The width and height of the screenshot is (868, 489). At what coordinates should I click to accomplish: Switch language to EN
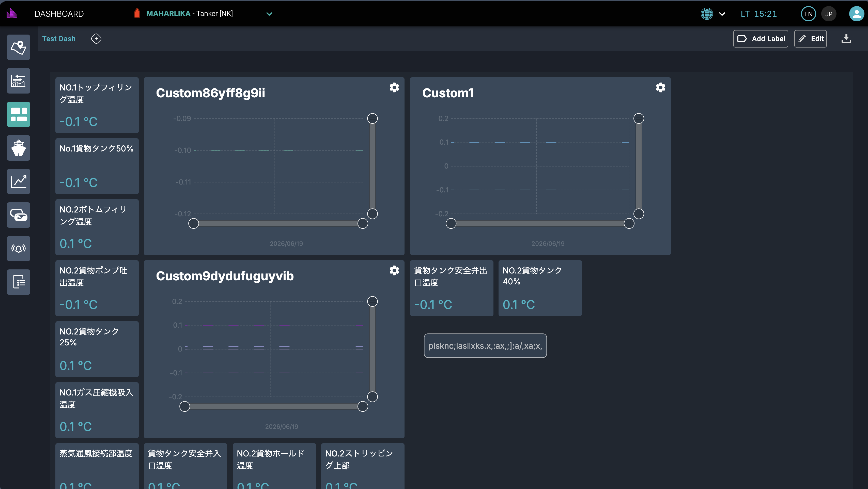[808, 14]
